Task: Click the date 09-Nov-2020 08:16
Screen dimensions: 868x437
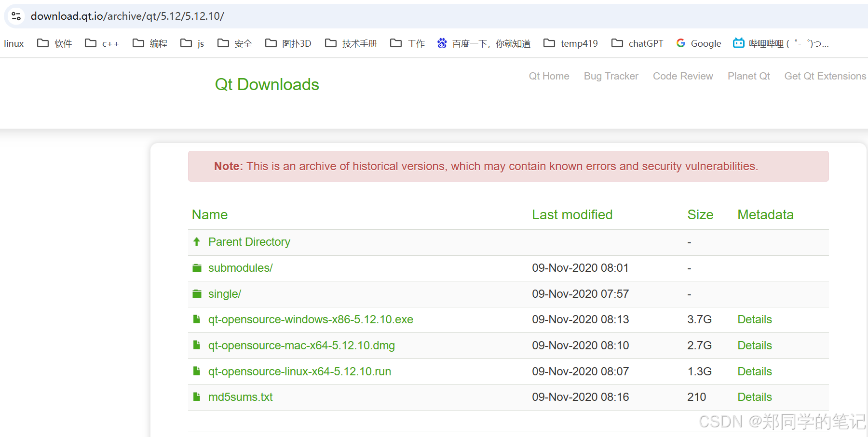Action: (x=580, y=397)
